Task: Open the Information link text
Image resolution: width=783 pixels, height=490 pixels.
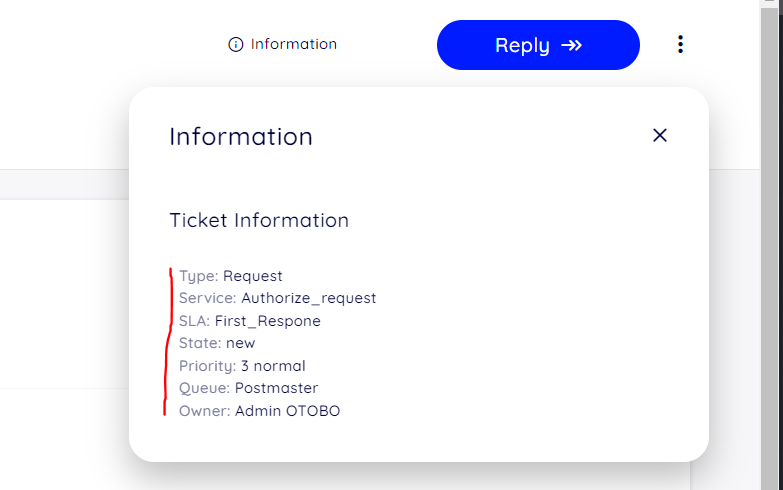Action: (294, 44)
